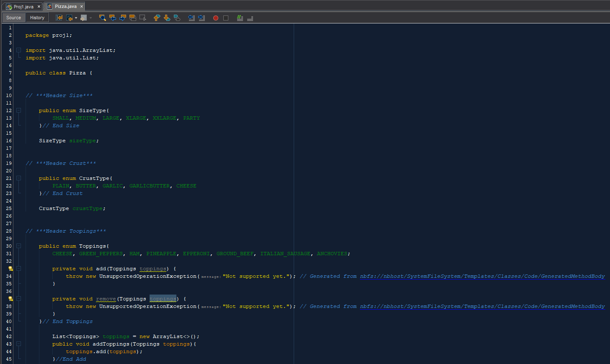
Task: Click class name 'Pizza' on line 7
Action: (x=78, y=73)
